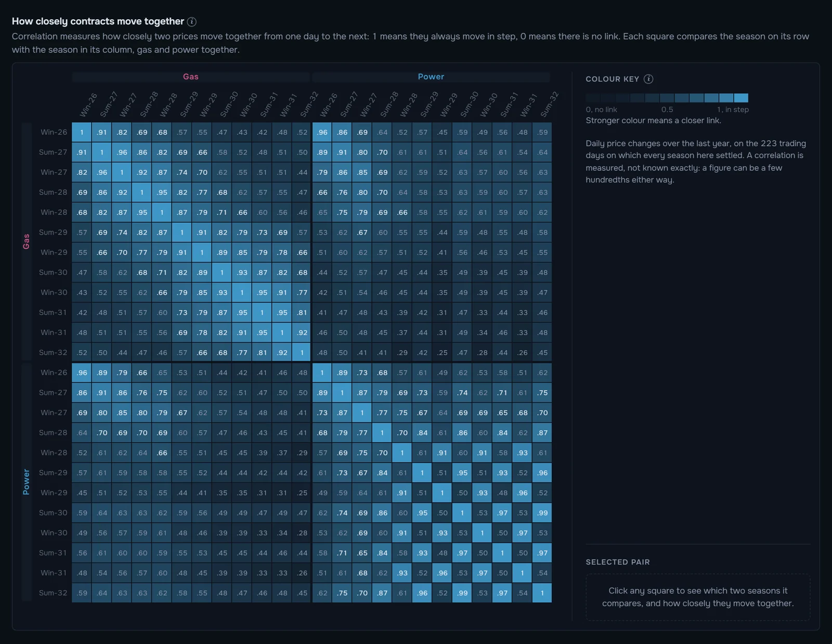Select square: Gas Sum-27 row, Gas Win-27 column
832x644 pixels.
pos(122,152)
